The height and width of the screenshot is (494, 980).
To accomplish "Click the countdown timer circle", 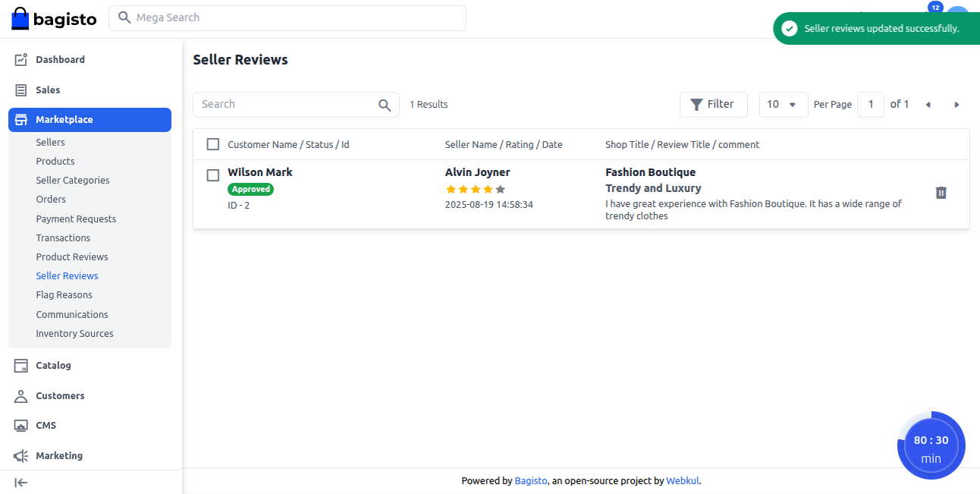I will pyautogui.click(x=931, y=446).
